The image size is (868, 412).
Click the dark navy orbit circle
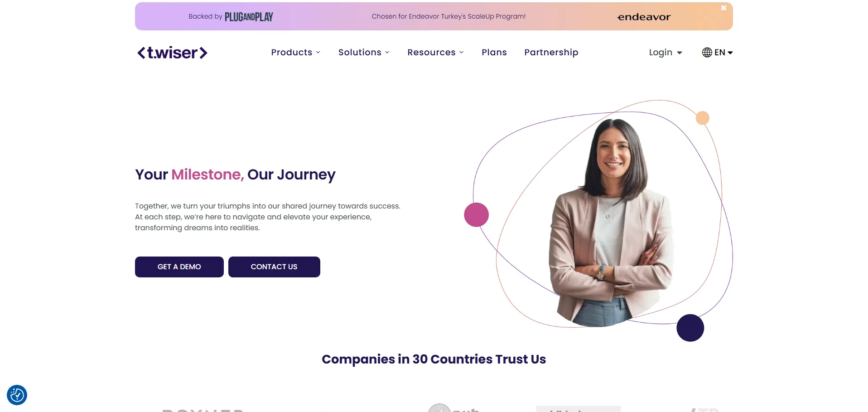coord(690,328)
